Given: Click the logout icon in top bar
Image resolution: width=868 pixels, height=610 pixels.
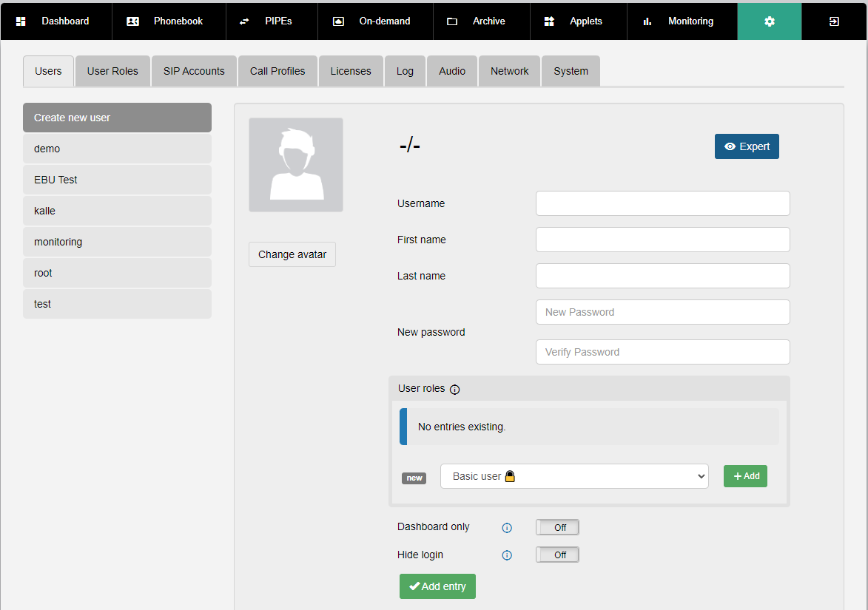Looking at the screenshot, I should tap(834, 21).
